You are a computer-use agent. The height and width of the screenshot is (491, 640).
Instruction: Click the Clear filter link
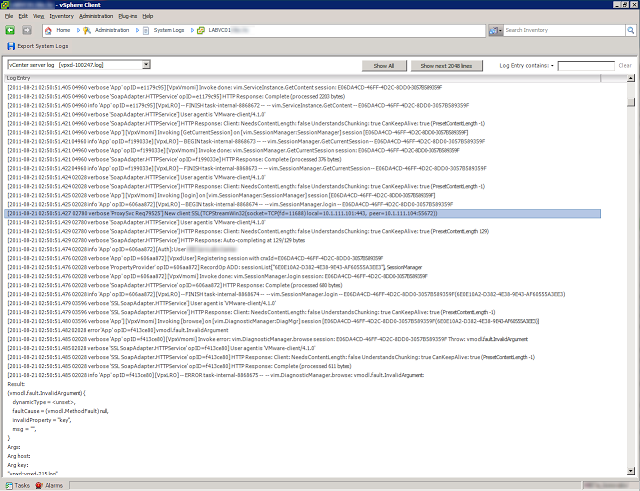click(624, 65)
